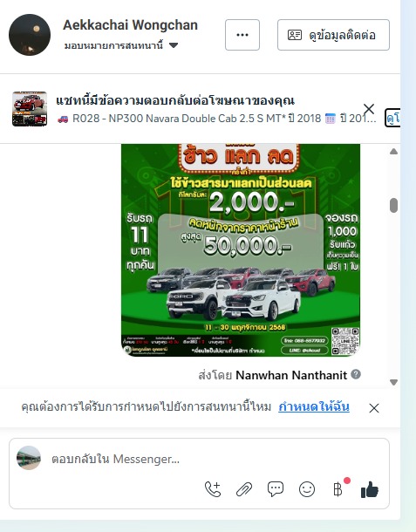Close the ad reply notification banner
This screenshot has height=532, width=416.
coord(369,109)
